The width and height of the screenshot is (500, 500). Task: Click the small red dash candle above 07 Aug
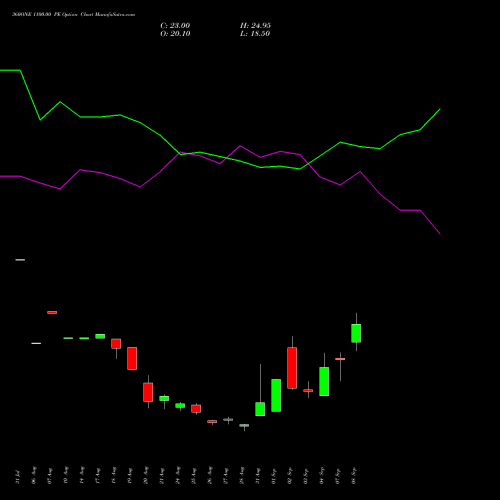(x=52, y=312)
